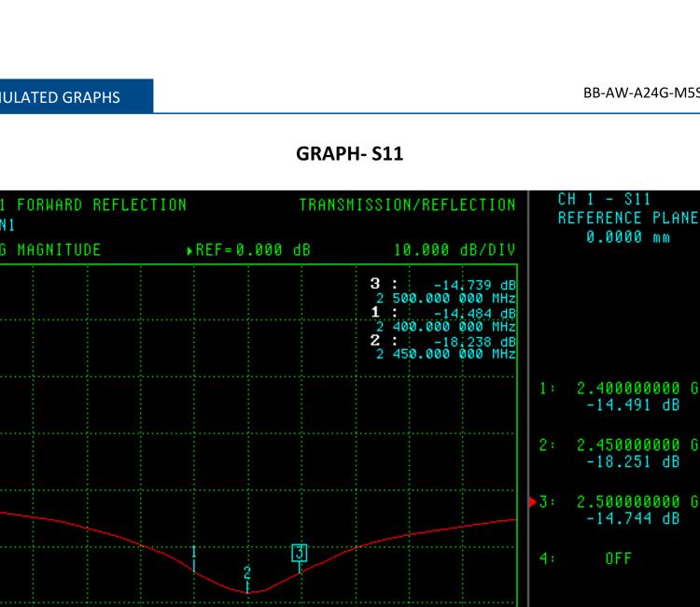
Task: Click the red arrow beside marker 3 entry
Action: tap(533, 502)
